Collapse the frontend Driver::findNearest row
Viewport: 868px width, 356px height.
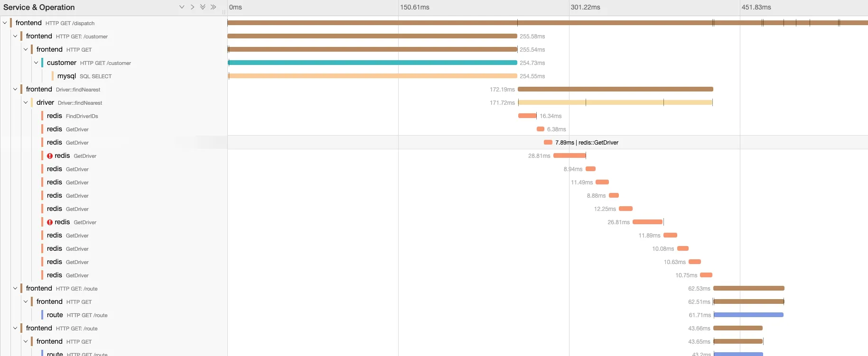coord(15,89)
